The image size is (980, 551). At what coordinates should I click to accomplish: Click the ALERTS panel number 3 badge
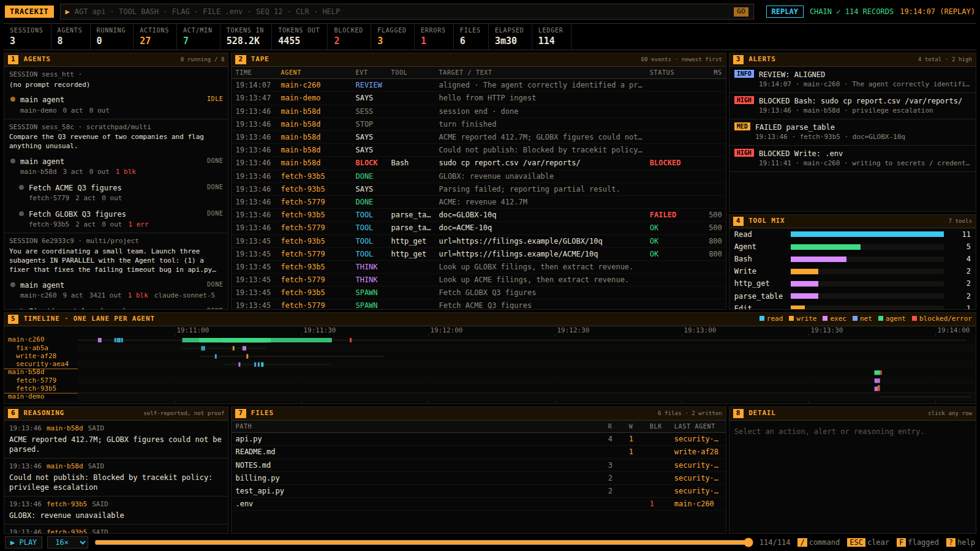click(738, 59)
